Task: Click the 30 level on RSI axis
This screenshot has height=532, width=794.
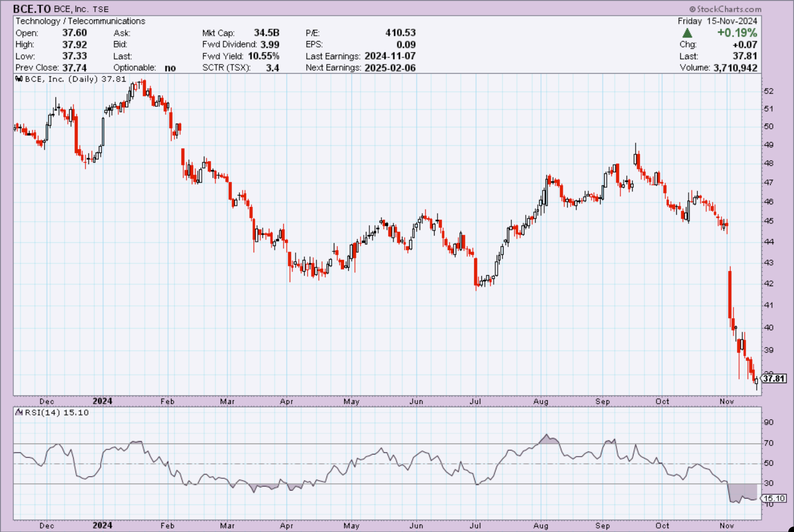Action: coord(769,483)
